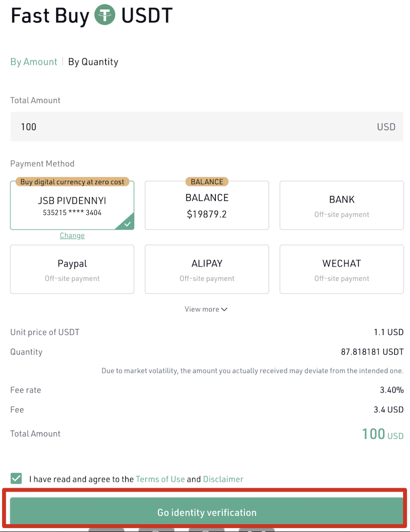Open the Disclaimer link
This screenshot has height=532, width=410.
pos(223,479)
